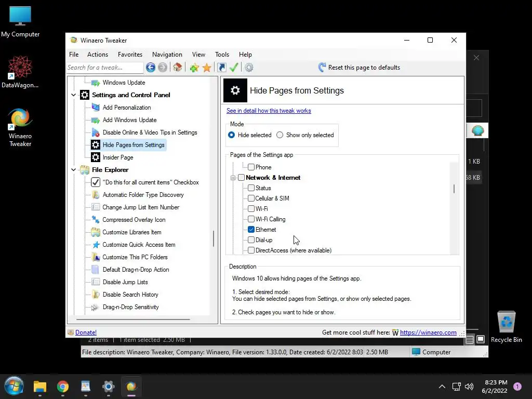Click the Drag-n-Drop Sensitivity icon
This screenshot has height=399, width=532.
[x=96, y=307]
